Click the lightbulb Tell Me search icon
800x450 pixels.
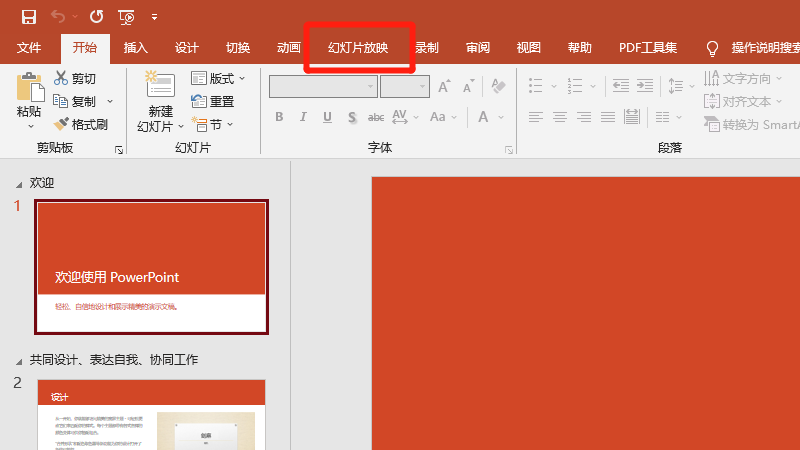(x=713, y=48)
